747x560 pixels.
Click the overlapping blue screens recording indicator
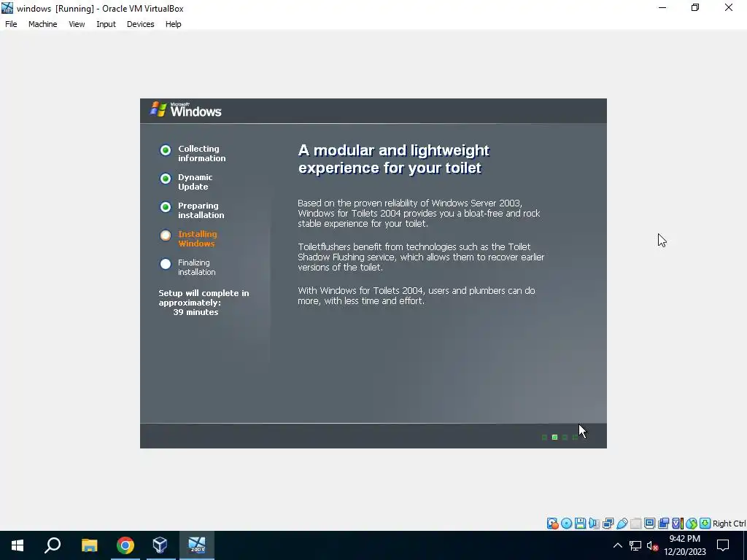(663, 524)
